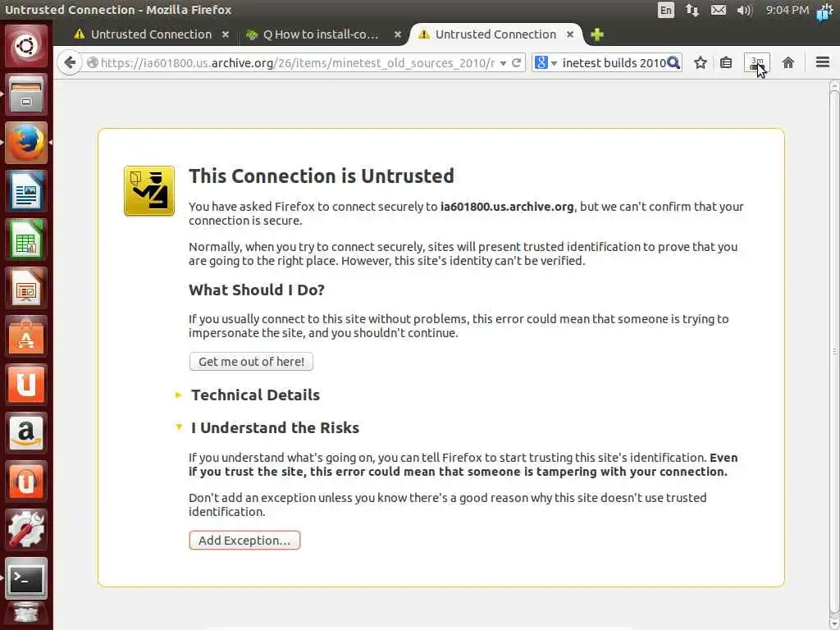Go back using the Firefox back arrow
The width and height of the screenshot is (840, 630).
[70, 62]
